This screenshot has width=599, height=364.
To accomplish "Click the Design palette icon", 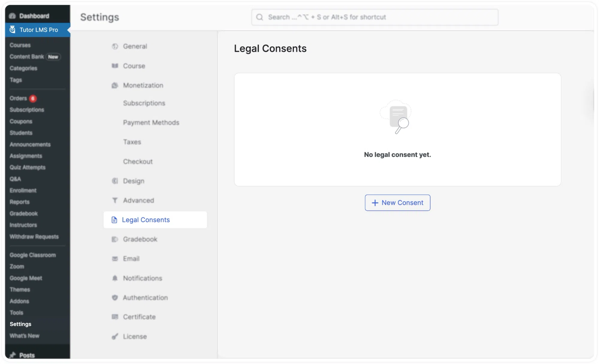I will point(115,181).
